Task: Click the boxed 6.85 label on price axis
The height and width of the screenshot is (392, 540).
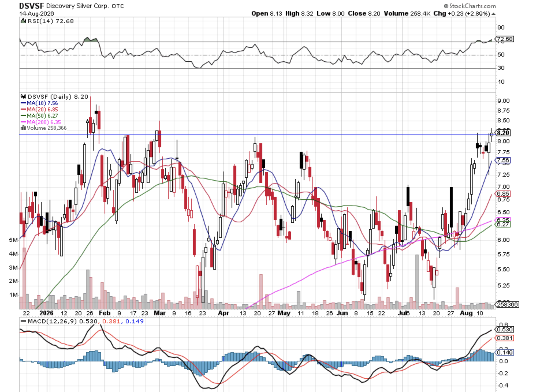Action: tap(503, 194)
